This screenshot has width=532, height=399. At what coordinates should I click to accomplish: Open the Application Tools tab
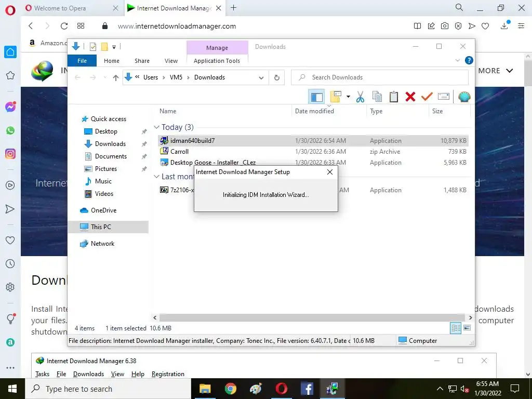[x=217, y=61]
